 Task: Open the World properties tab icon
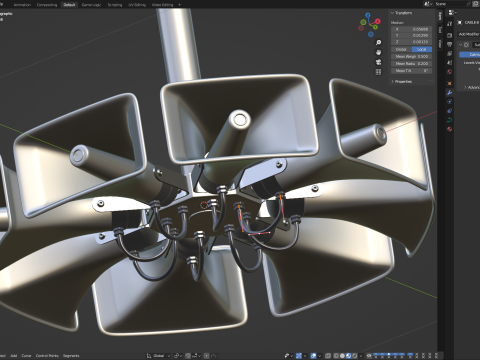click(449, 72)
